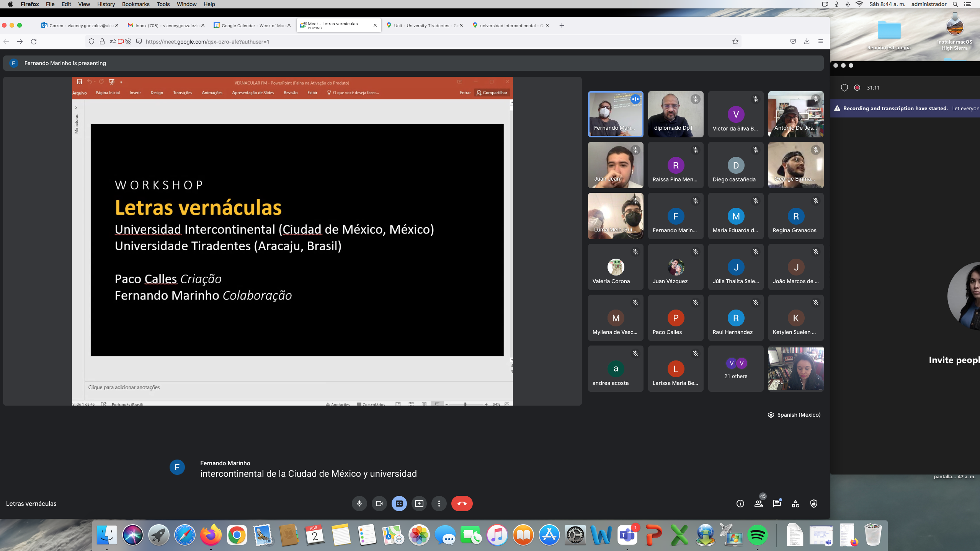Open More options three-dot menu

439,504
